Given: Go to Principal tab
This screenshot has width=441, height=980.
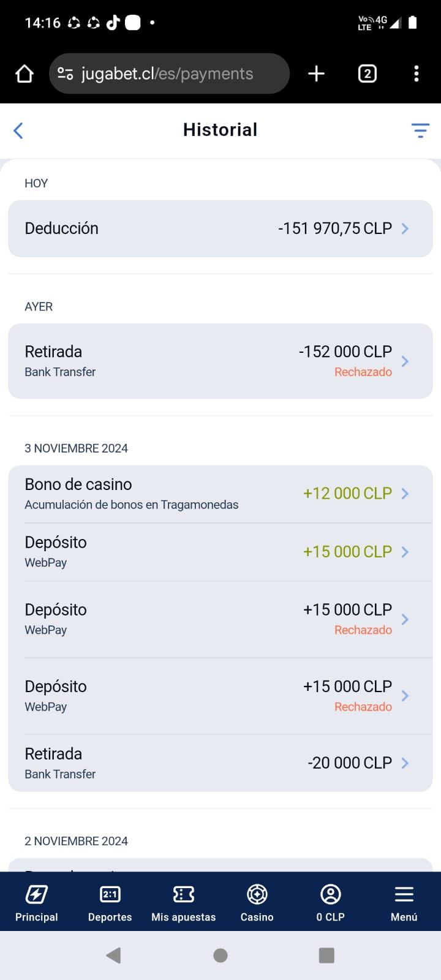Looking at the screenshot, I should [37, 902].
